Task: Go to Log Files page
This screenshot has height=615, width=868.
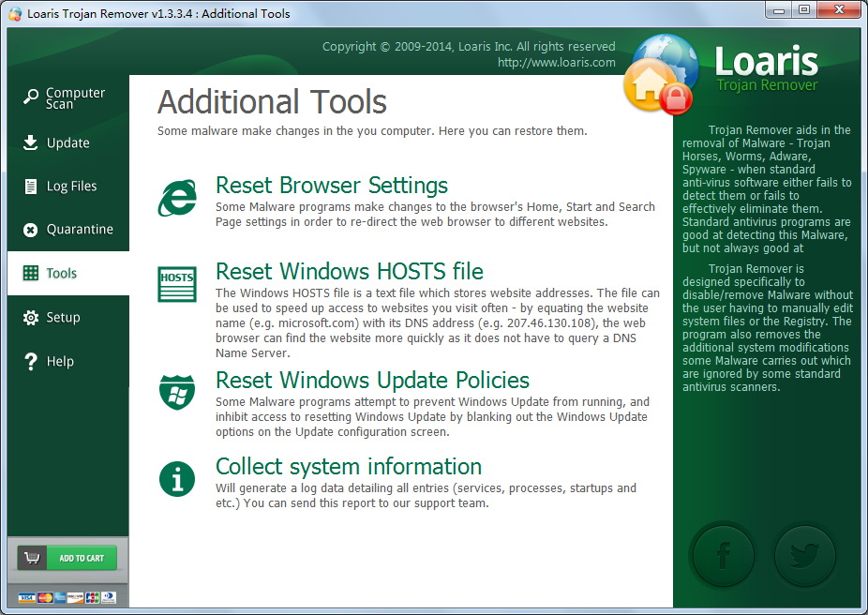Action: [x=68, y=186]
